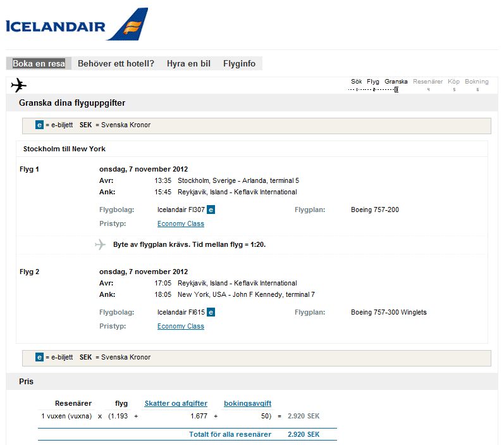
Task: Select the Granska step in the progress bar
Action: [x=396, y=82]
